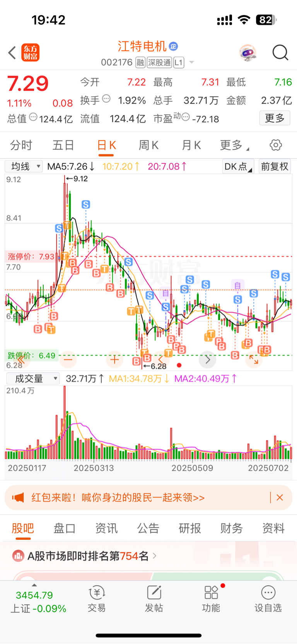
Task: Tap the robot assistant avatar icon
Action: click(x=248, y=52)
